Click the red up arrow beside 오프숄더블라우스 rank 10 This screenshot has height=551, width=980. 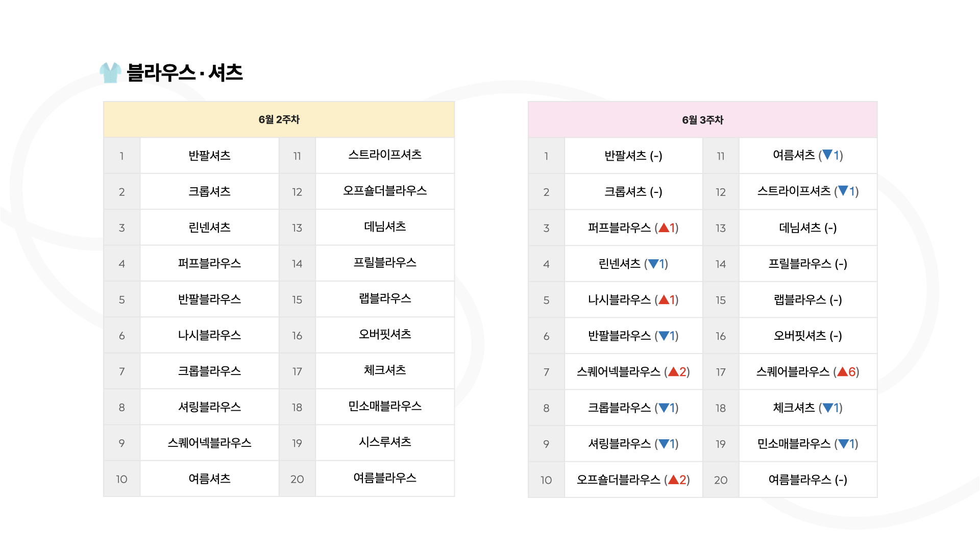click(x=673, y=480)
